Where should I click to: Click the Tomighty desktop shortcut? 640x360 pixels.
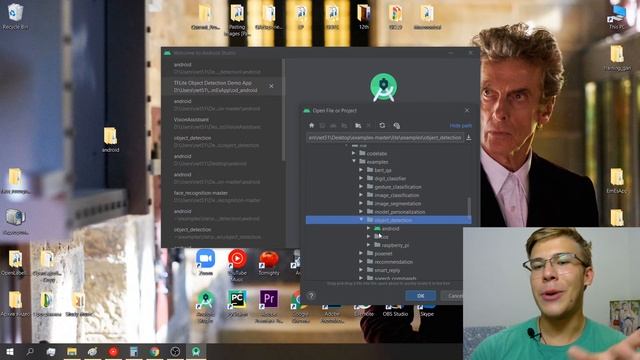point(269,262)
